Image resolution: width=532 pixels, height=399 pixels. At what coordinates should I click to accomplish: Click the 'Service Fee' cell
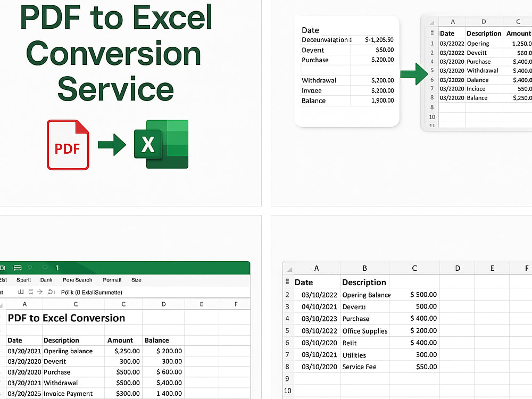359,367
